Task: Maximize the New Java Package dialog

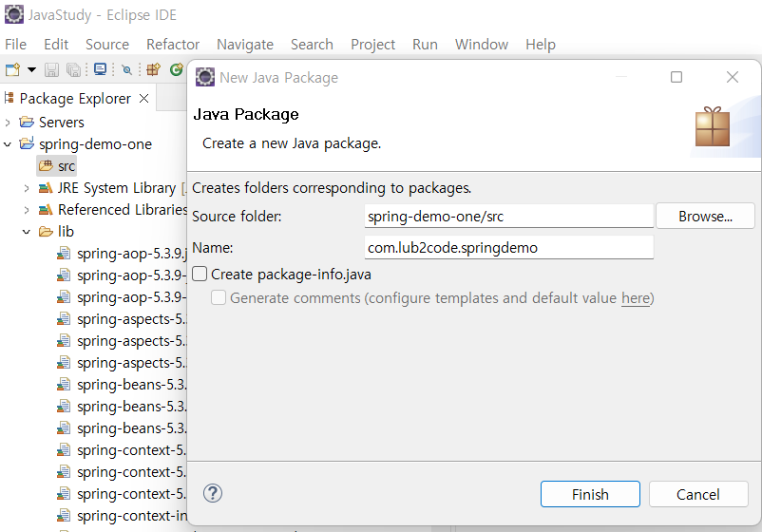Action: pyautogui.click(x=676, y=77)
